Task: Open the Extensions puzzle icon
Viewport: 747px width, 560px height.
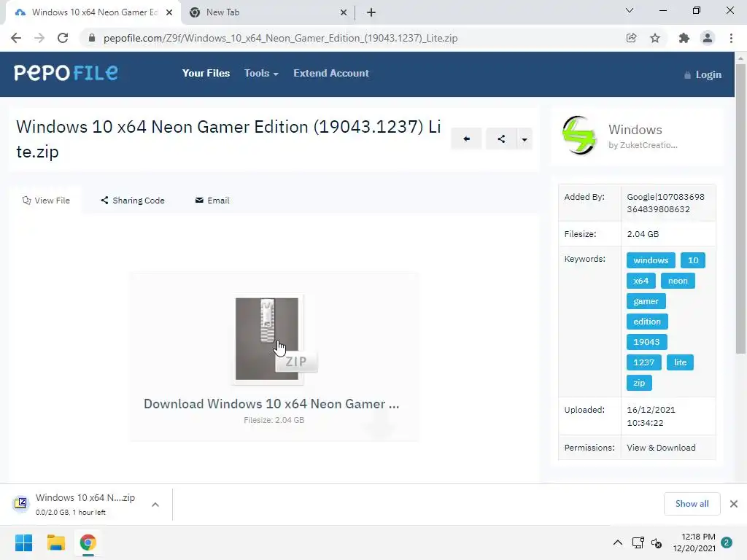Action: pos(684,38)
